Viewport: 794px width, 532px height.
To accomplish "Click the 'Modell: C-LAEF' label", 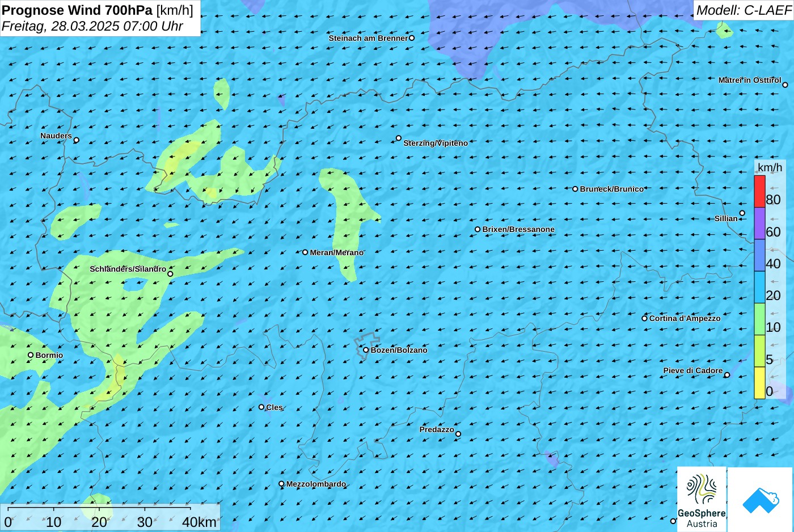I will point(744,10).
